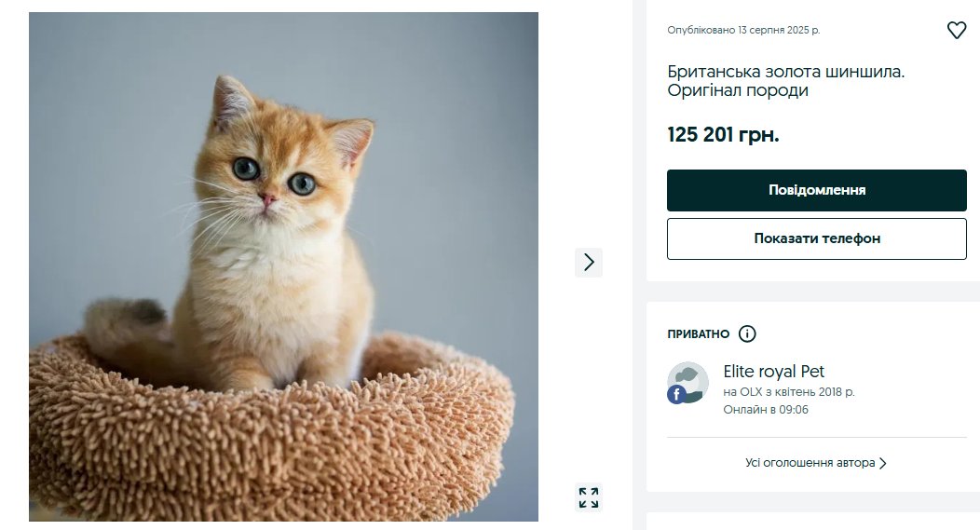Click the chevron after Усі оголошення автора
Viewport: 980px width, 530px height.
pos(883,463)
